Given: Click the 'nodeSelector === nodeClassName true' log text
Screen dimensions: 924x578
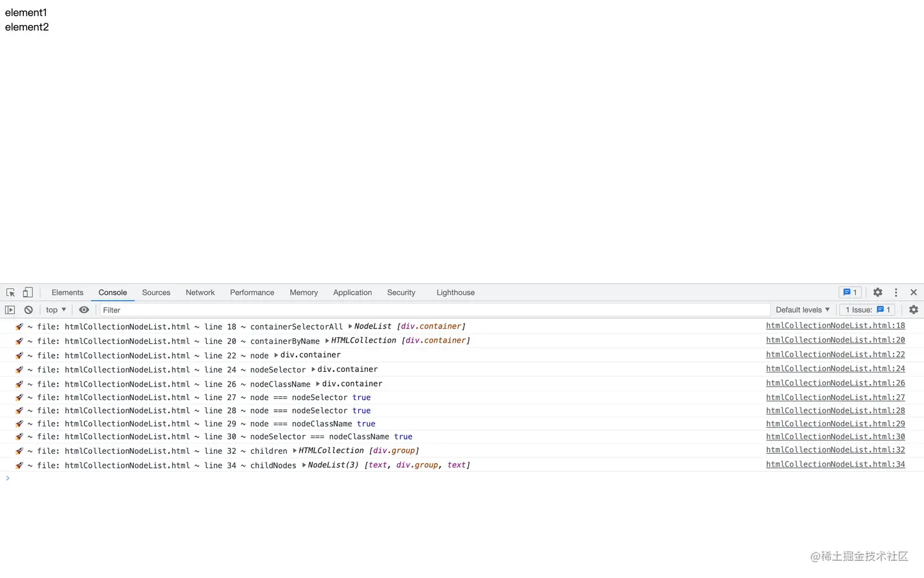Looking at the screenshot, I should [331, 437].
